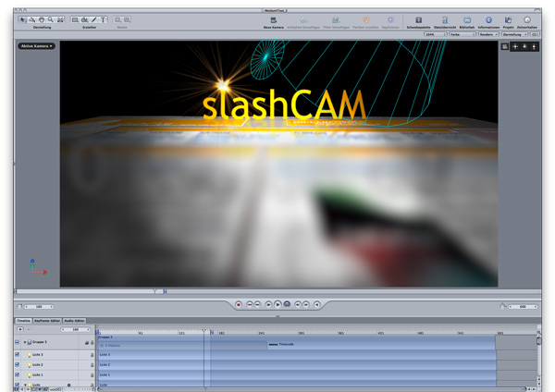Toggle the audio mute speaker button
The width and height of the screenshot is (555, 392).
pyautogui.click(x=317, y=304)
